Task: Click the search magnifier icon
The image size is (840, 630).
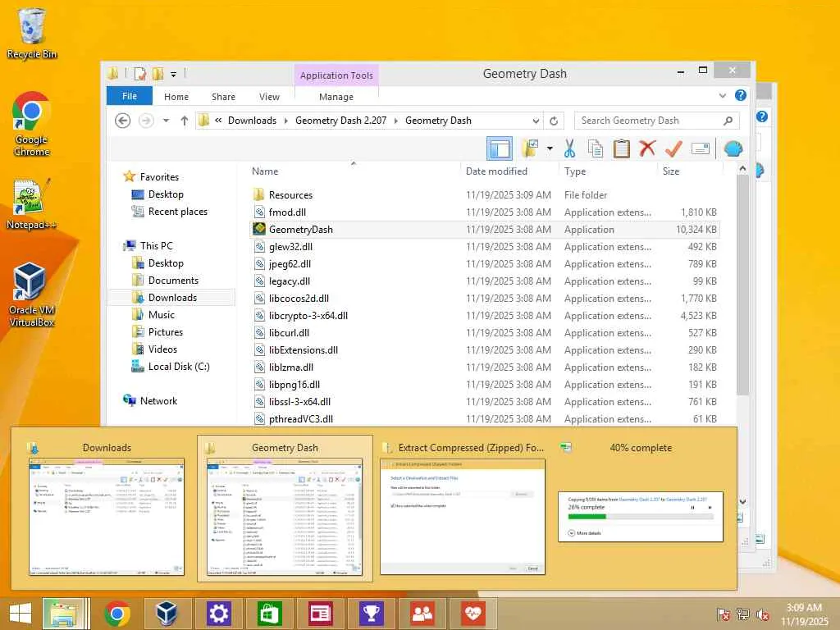Action: [x=728, y=121]
